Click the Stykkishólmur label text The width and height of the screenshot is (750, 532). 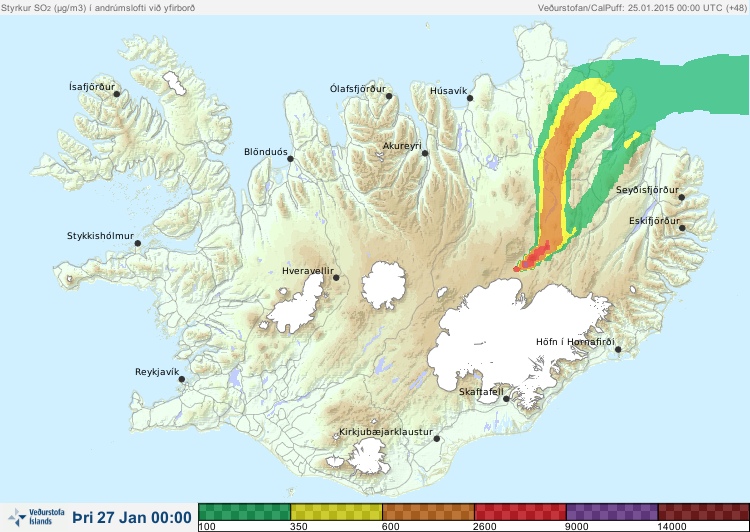[100, 236]
